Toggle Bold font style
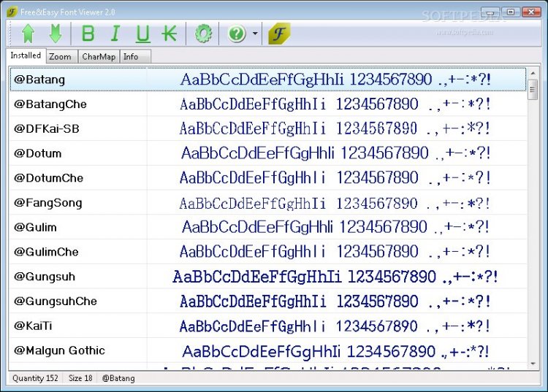Screen dimensions: 548x392 [88, 34]
